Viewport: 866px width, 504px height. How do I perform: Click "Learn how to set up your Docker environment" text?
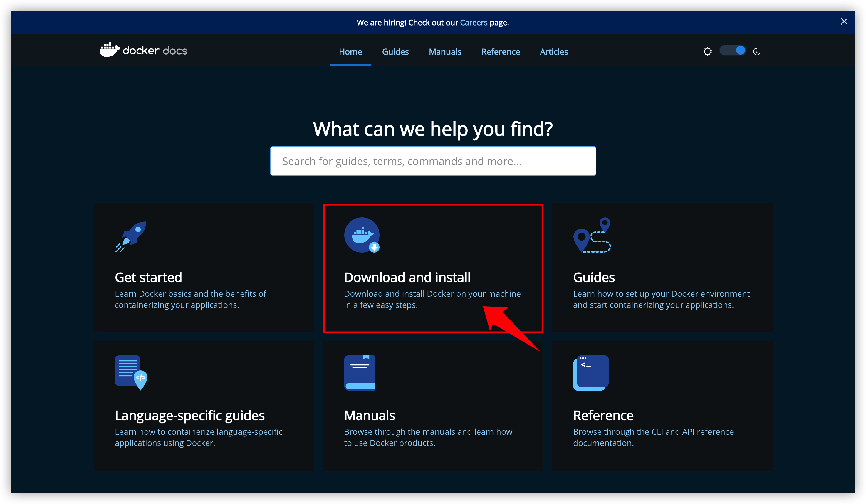point(661,294)
